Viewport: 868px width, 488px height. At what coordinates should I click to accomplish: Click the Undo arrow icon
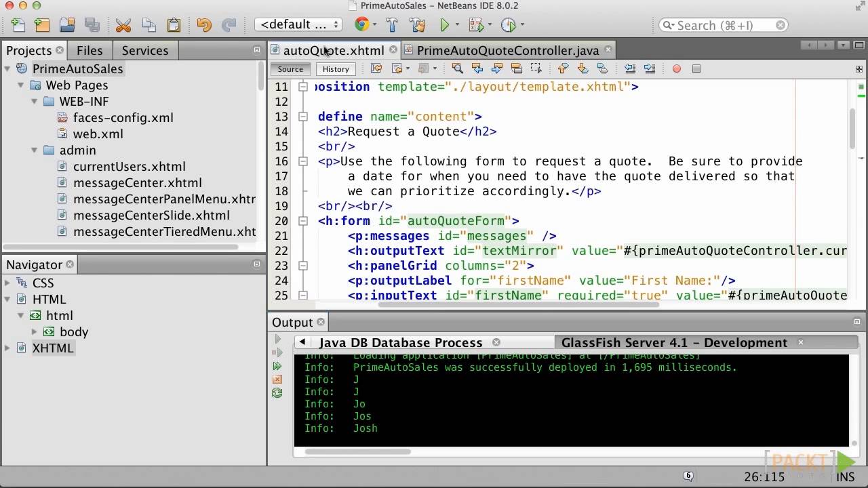pyautogui.click(x=204, y=25)
